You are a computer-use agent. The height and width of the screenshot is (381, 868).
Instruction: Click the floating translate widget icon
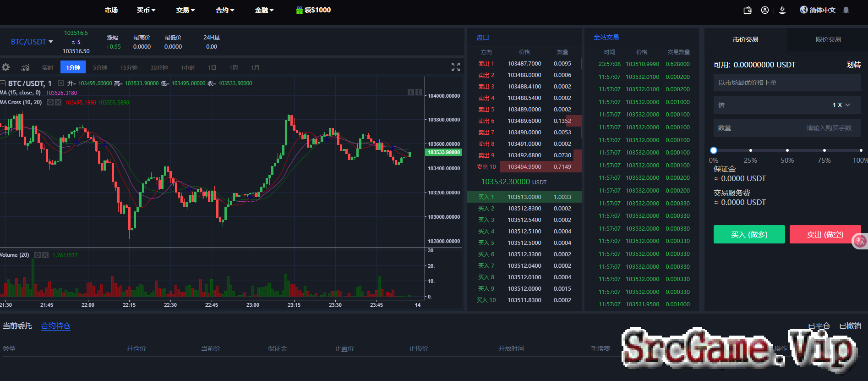[x=860, y=241]
